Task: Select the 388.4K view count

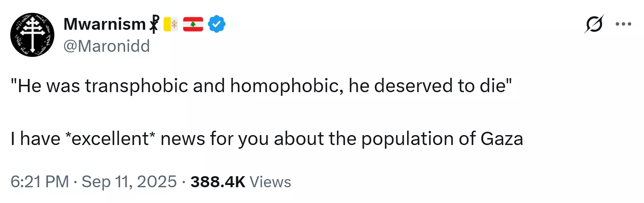Action: point(218,182)
